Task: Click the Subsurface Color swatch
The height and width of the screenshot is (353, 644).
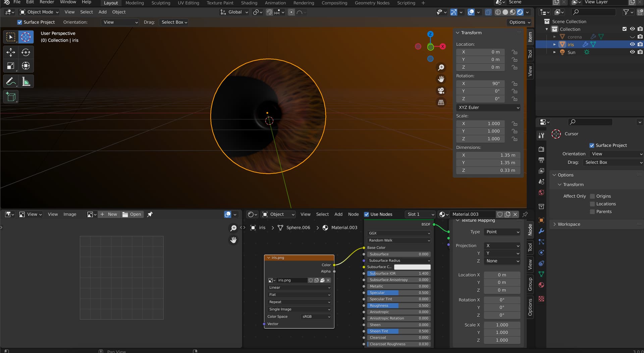Action: coord(412,267)
